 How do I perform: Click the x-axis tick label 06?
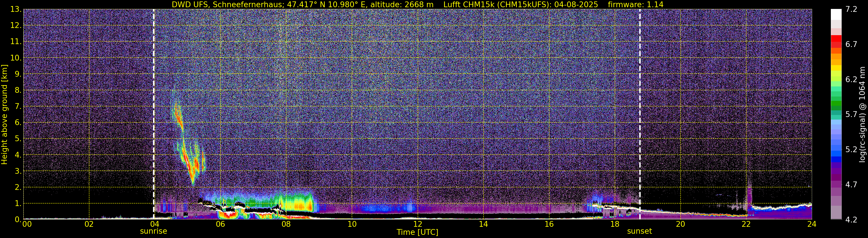point(220,224)
